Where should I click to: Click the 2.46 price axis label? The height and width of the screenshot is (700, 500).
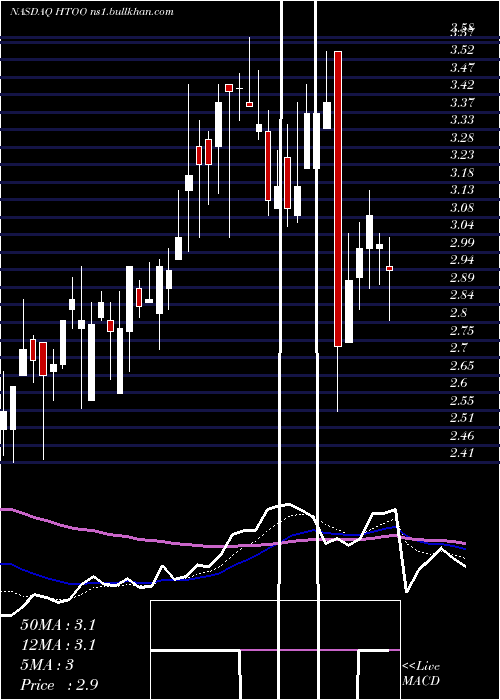[x=462, y=435]
